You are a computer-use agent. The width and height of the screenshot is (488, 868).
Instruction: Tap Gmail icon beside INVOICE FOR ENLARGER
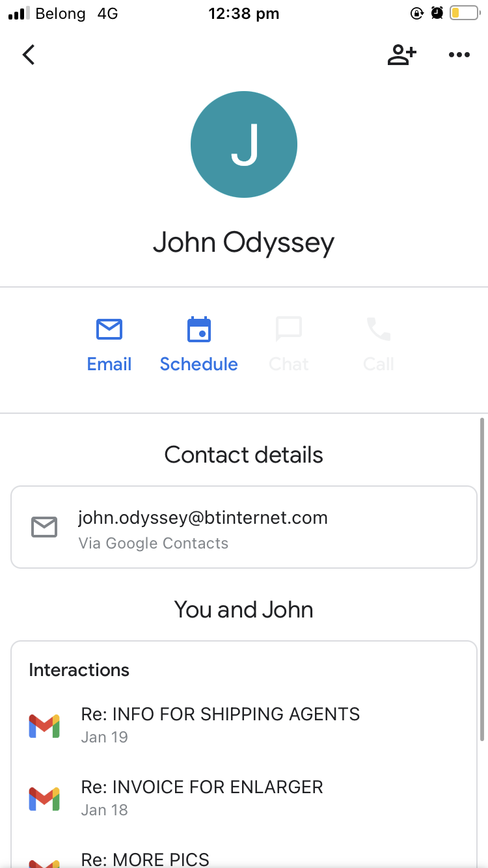tap(44, 798)
